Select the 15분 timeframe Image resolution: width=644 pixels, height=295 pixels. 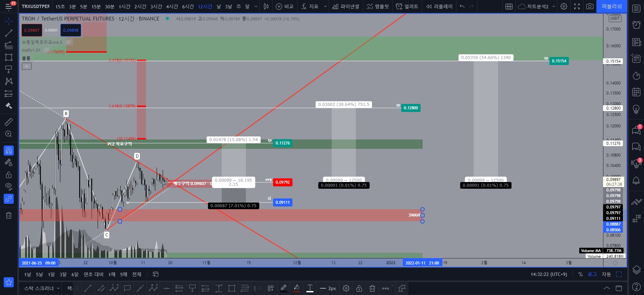(x=96, y=7)
